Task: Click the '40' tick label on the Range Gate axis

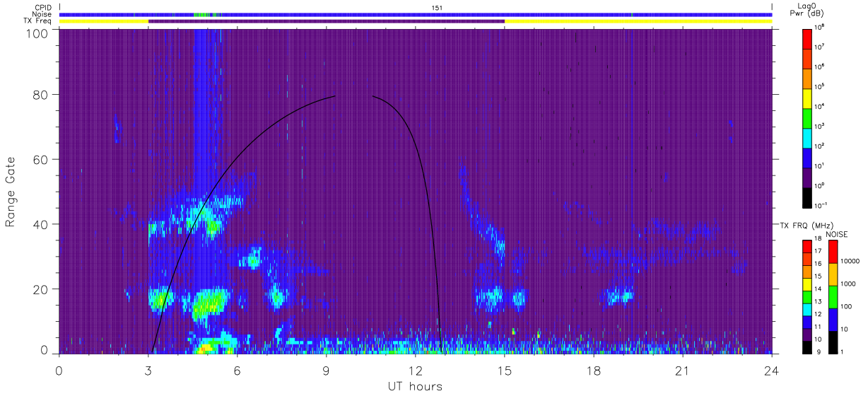Action: point(40,224)
